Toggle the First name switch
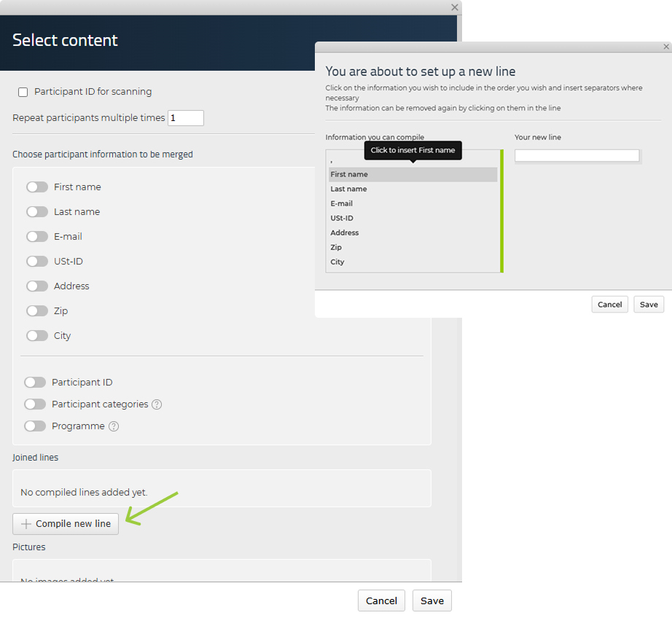Image resolution: width=672 pixels, height=618 pixels. click(x=37, y=187)
